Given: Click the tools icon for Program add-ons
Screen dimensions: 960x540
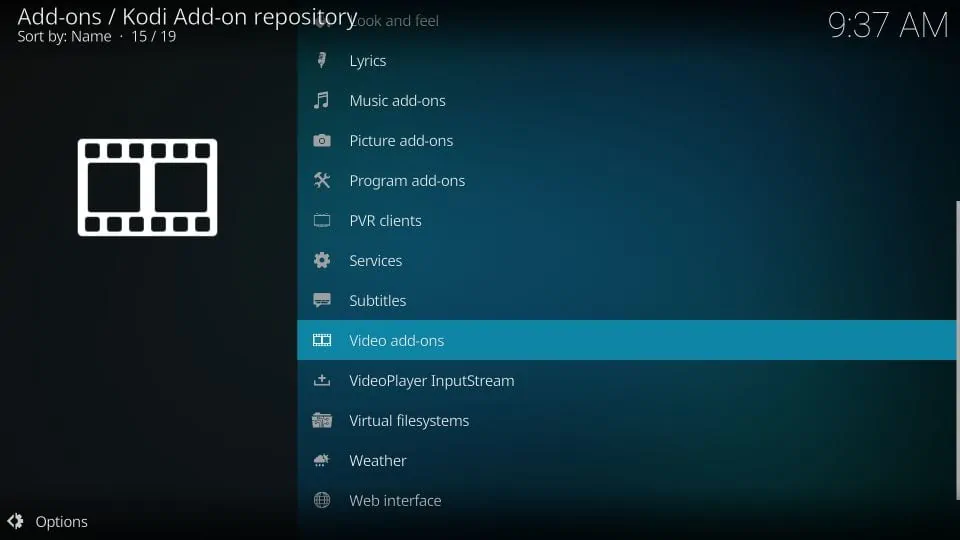Looking at the screenshot, I should coord(321,181).
